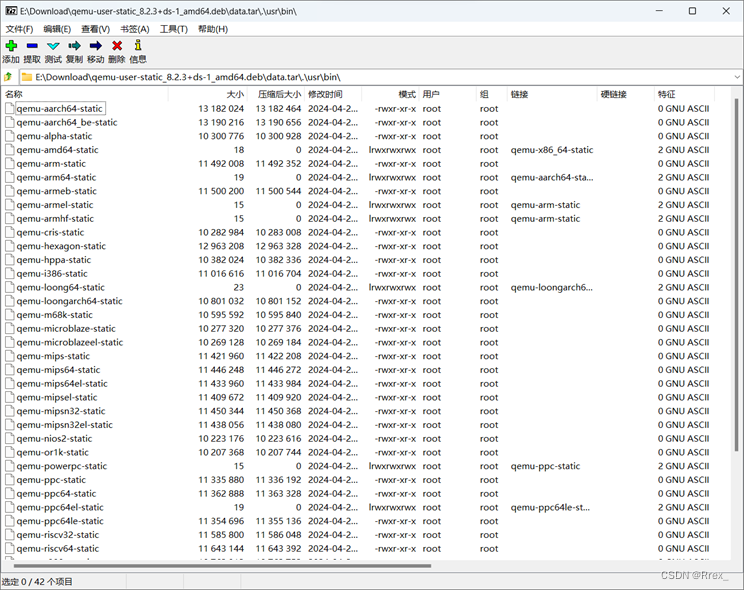This screenshot has height=590, width=744.
Task: Select the qemu-ppc64-static row
Action: (x=357, y=494)
